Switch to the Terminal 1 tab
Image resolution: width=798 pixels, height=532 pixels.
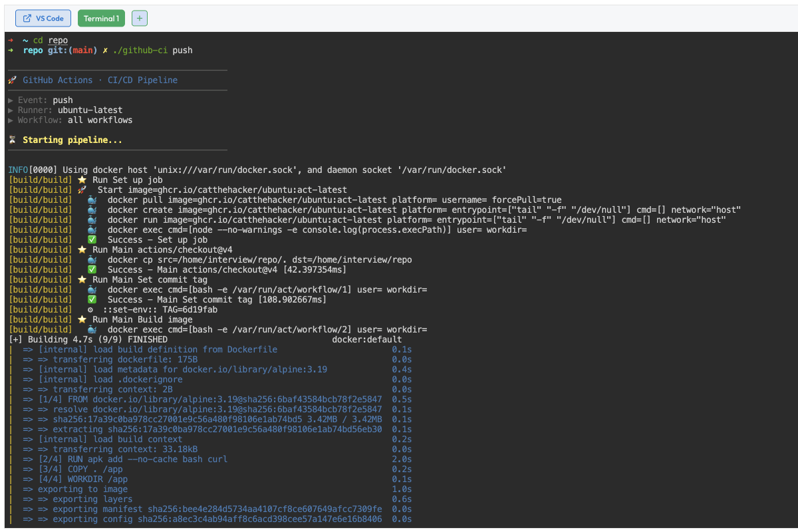click(x=101, y=19)
